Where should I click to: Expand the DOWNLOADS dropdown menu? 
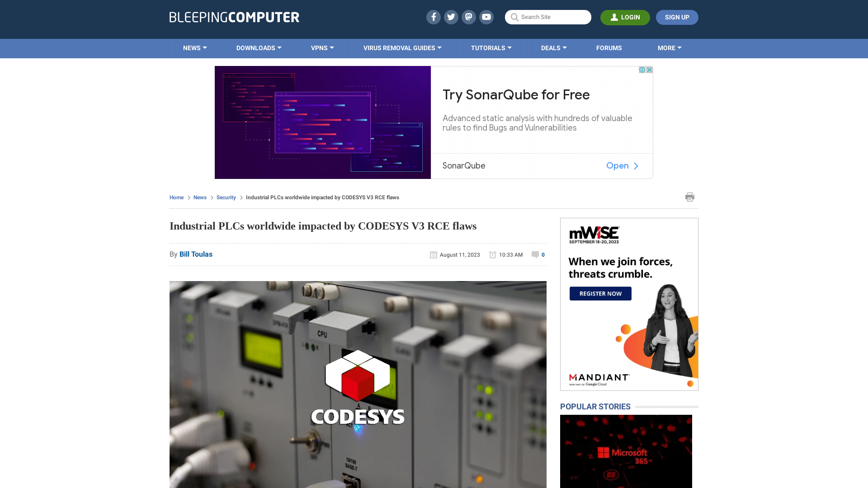click(259, 47)
